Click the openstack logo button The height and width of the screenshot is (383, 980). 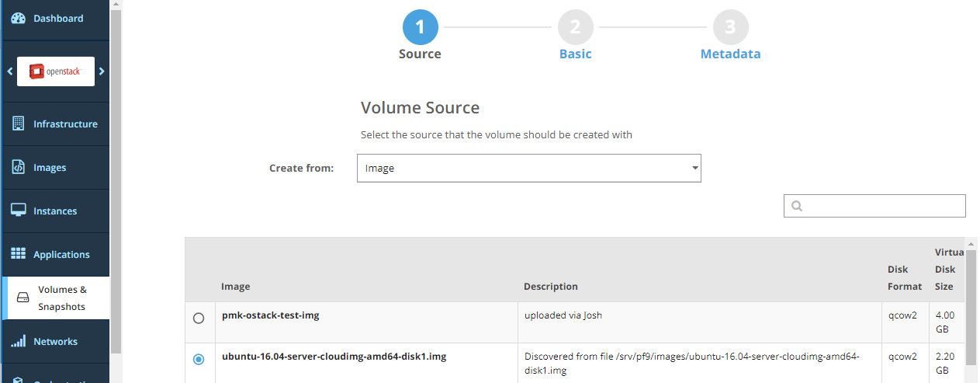point(56,71)
